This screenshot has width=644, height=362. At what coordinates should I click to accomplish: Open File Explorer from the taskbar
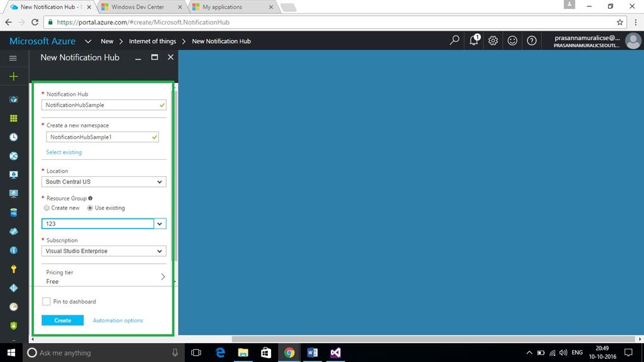243,353
